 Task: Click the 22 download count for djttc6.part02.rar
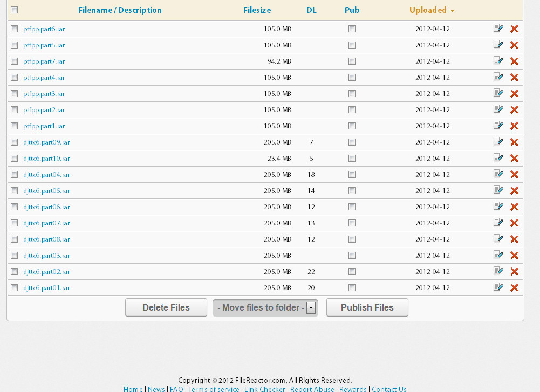click(311, 272)
